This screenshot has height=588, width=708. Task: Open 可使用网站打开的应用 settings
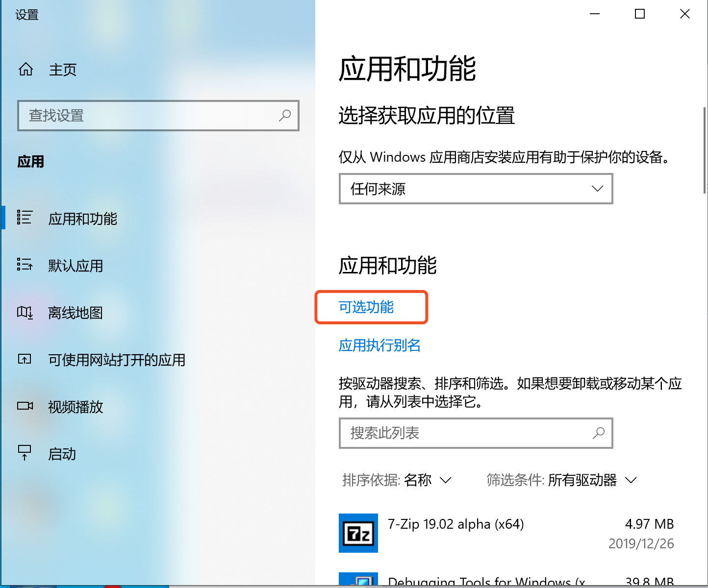(116, 360)
